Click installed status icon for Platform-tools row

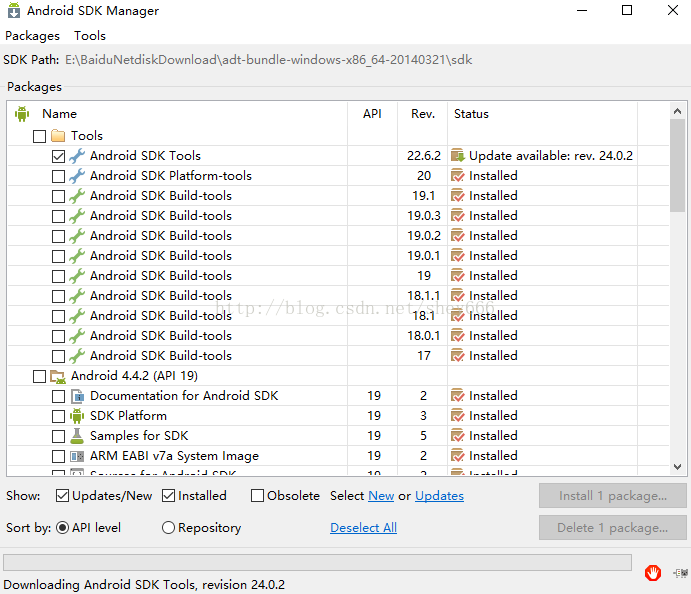(458, 176)
